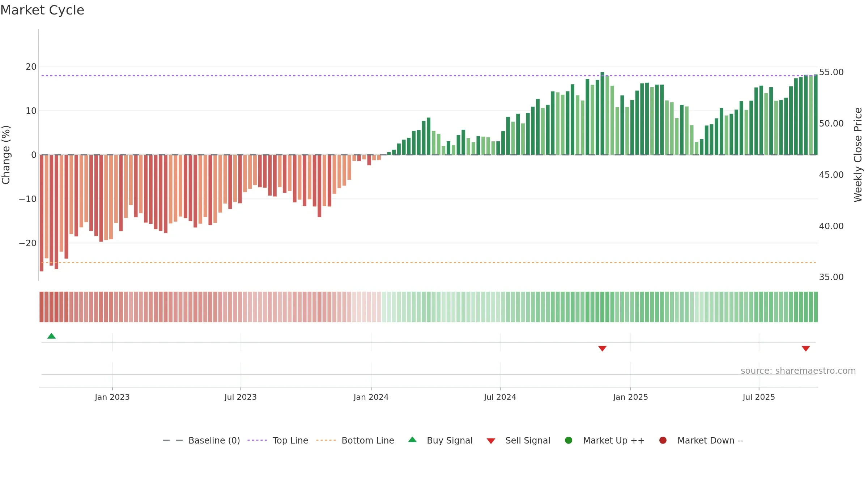Viewport: 868px width, 488px height.
Task: Click the Jul 2025 axis label
Action: [x=759, y=397]
